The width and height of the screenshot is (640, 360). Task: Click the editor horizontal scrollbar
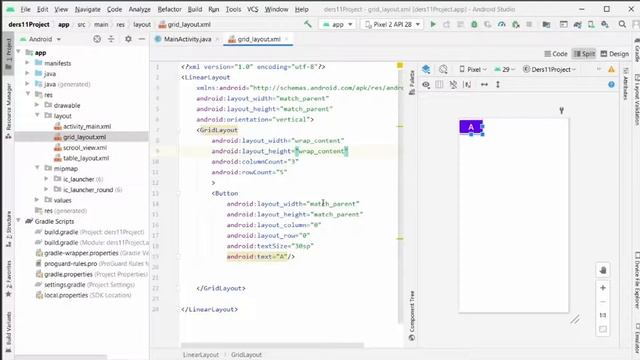(x=272, y=345)
